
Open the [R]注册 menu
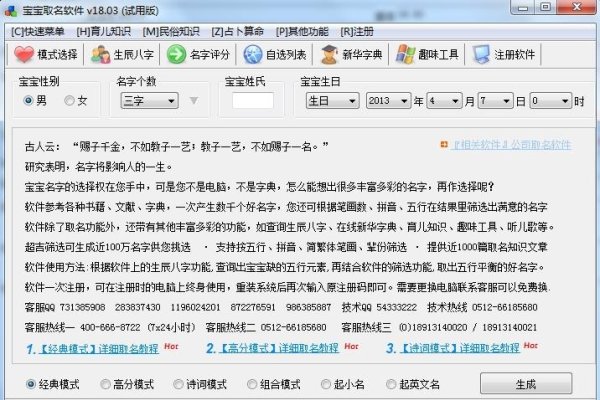coord(357,31)
